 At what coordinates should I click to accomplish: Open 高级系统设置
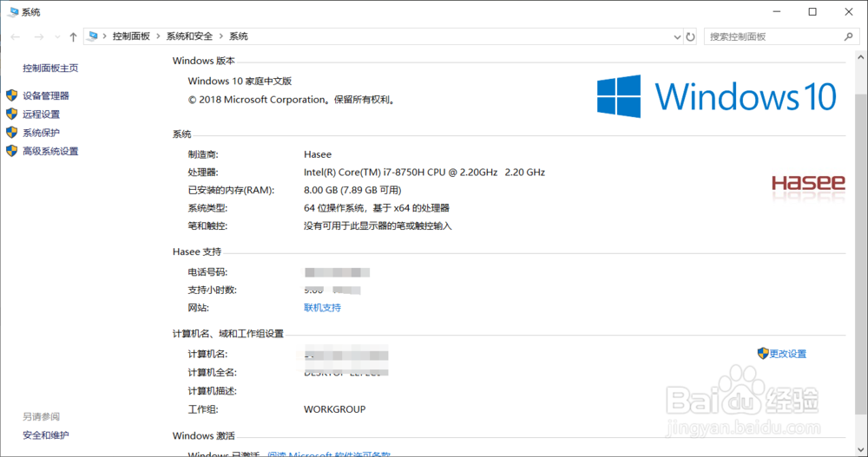point(50,151)
